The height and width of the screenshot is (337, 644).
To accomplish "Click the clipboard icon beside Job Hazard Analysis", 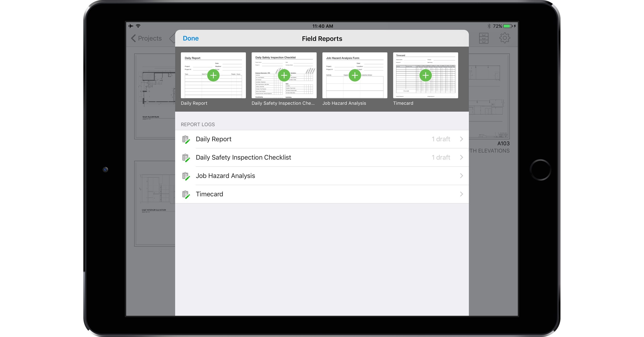I will [x=186, y=176].
